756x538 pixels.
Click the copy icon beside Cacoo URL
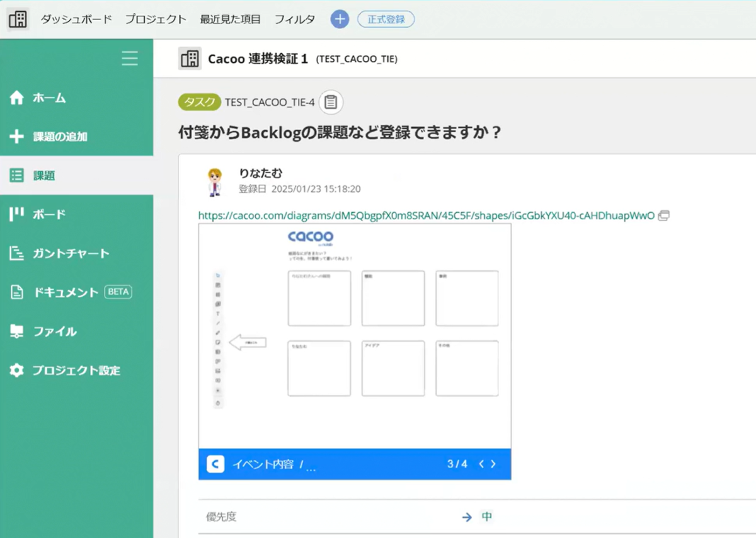663,215
